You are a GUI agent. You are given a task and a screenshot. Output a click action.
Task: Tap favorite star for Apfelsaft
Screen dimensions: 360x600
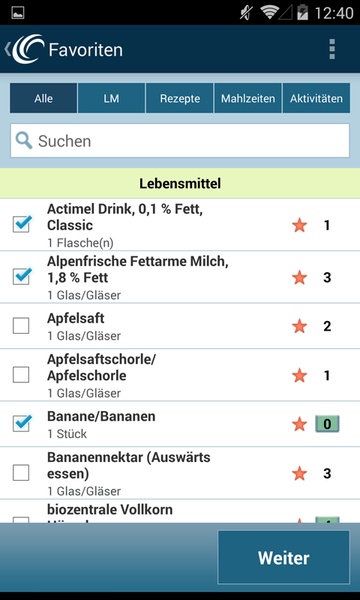point(300,326)
